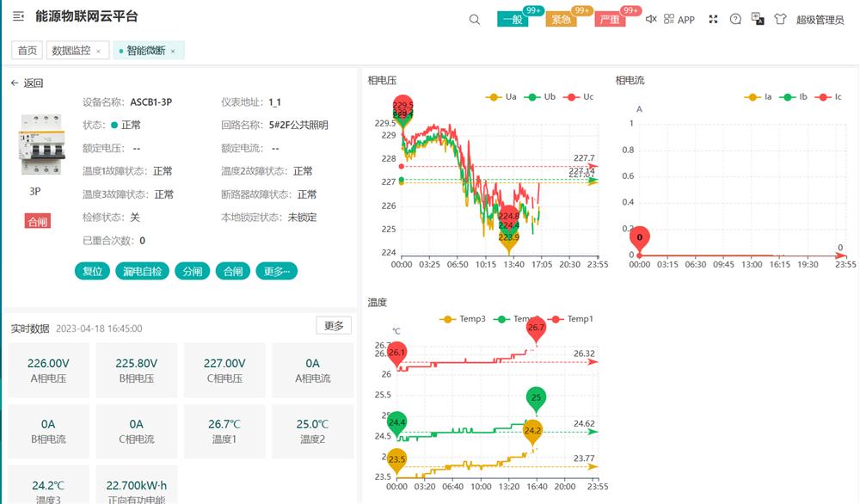The height and width of the screenshot is (504, 860).
Task: Select the 26.7℃ 温度1 card
Action: coord(224,431)
